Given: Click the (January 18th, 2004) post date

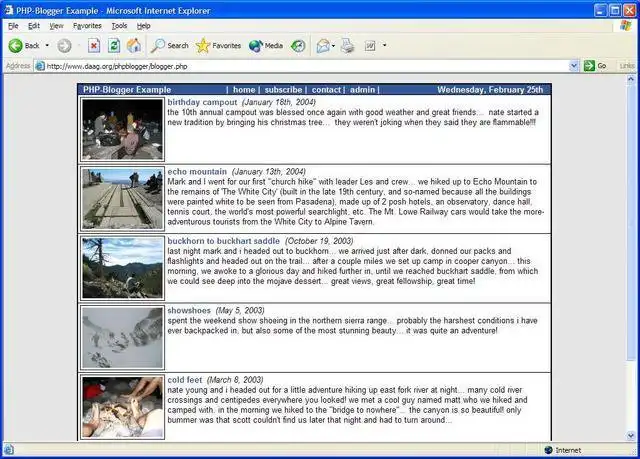Looking at the screenshot, I should 279,102.
